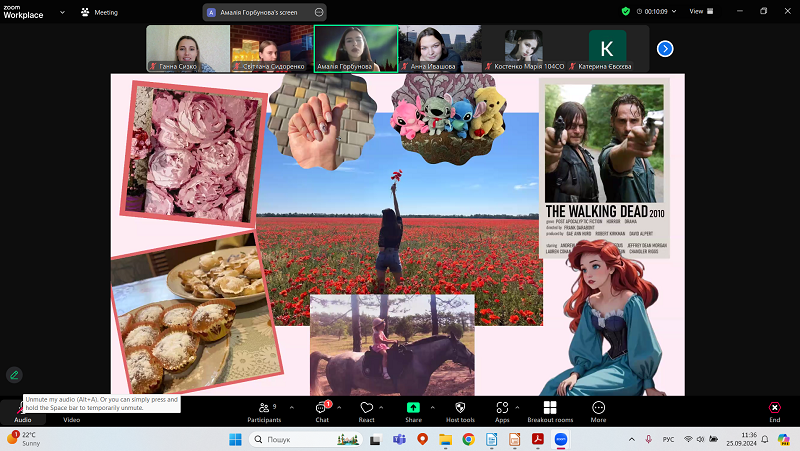Viewport: 800px width, 451px height.
Task: Click the microphone tray icon
Action: point(648,439)
